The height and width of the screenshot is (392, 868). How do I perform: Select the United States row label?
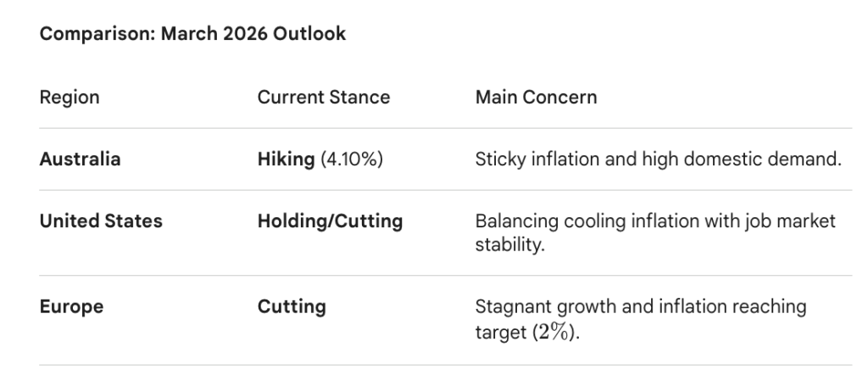click(101, 221)
